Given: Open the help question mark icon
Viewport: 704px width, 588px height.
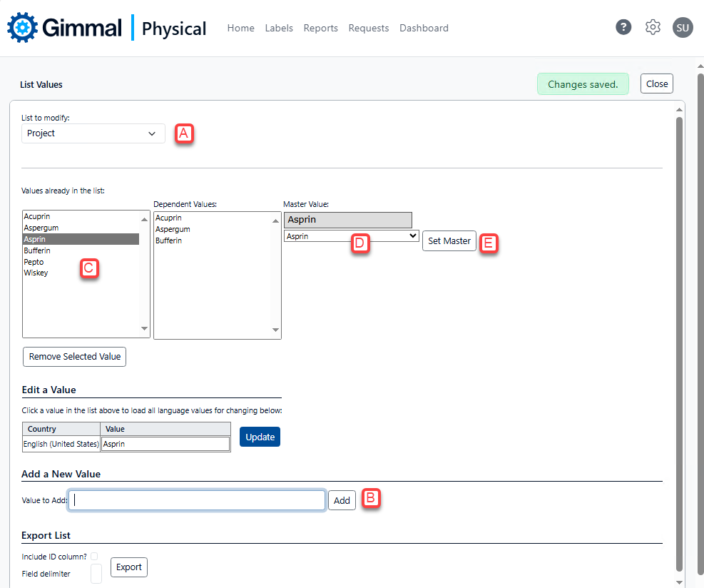Looking at the screenshot, I should 623,28.
